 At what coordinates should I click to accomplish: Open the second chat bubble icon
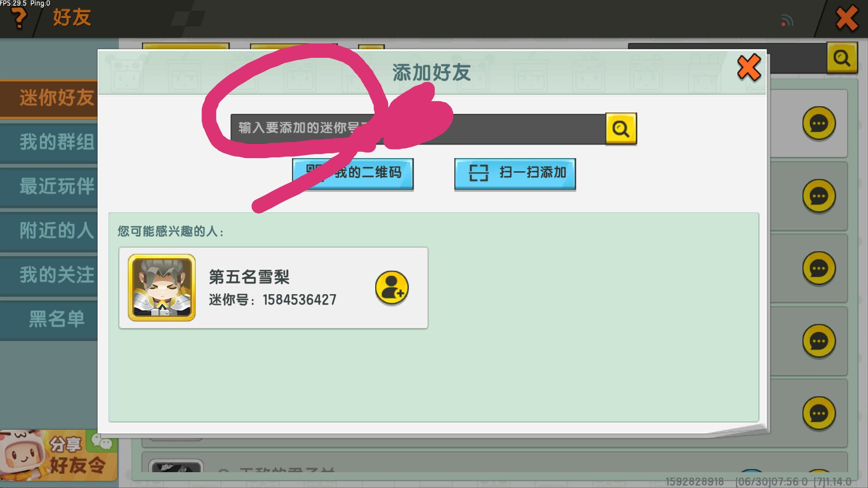(x=819, y=196)
